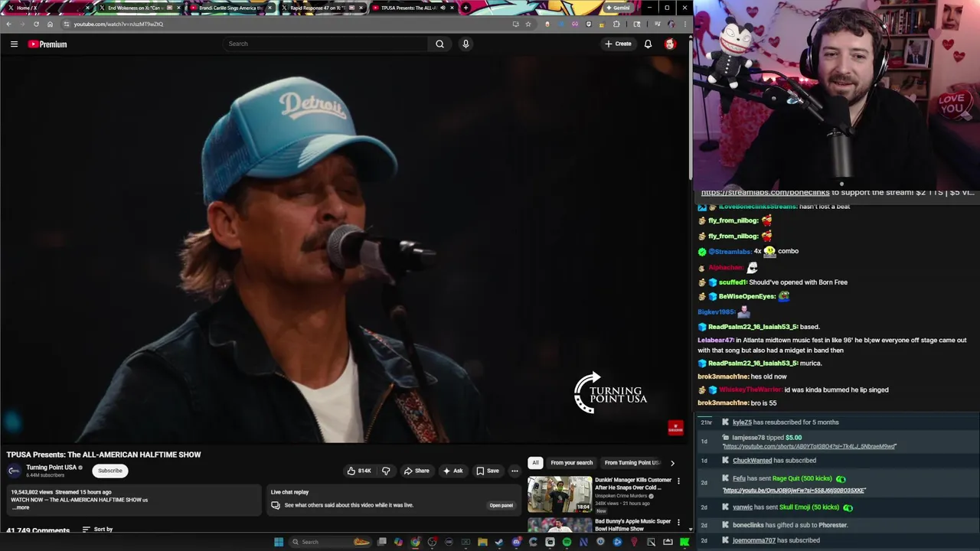Like the video with the 814K thumbs-up

(359, 471)
